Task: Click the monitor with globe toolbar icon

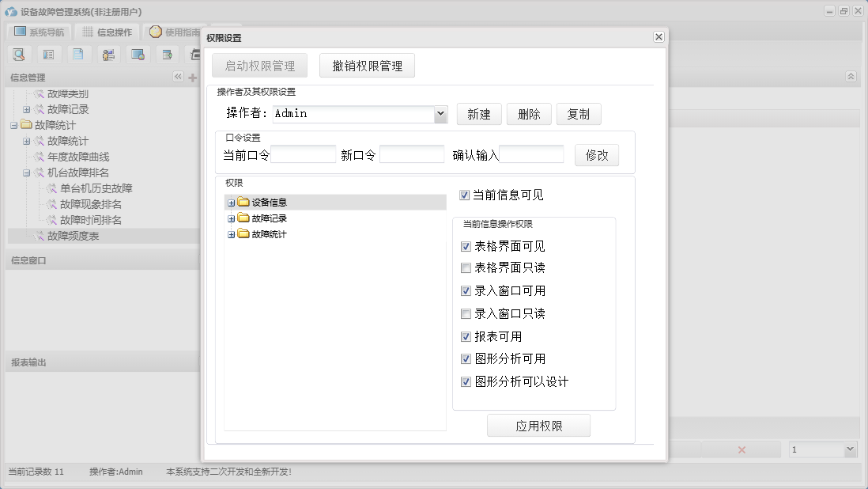Action: tap(138, 55)
